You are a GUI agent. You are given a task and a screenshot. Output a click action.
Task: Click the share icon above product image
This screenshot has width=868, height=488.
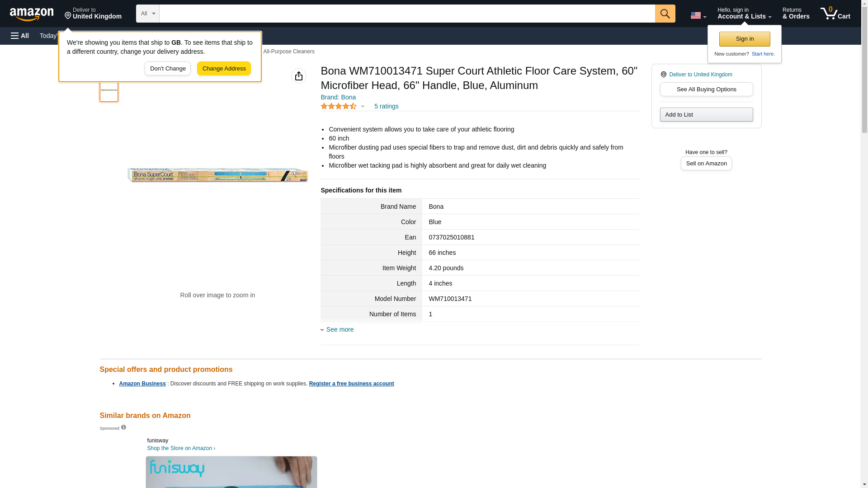tap(298, 76)
